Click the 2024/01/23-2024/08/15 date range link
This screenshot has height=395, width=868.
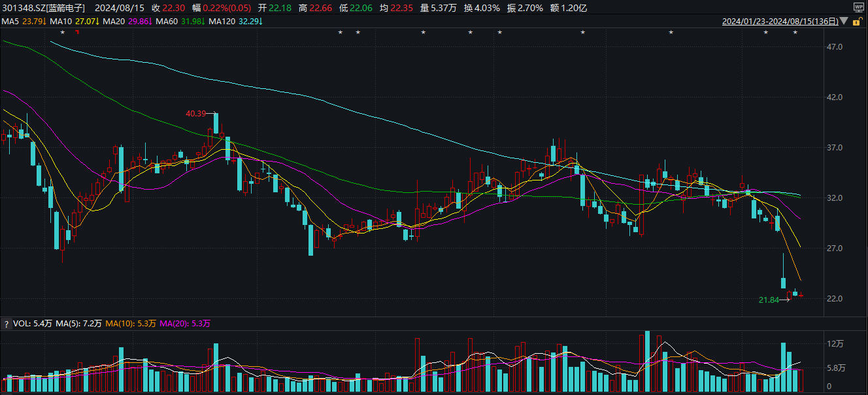tap(780, 22)
